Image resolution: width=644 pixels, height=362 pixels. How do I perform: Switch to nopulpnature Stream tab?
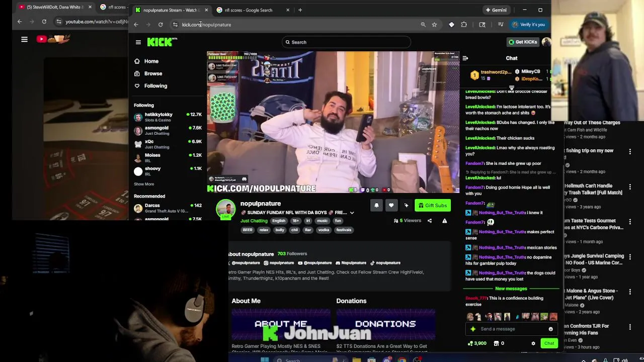tap(171, 10)
